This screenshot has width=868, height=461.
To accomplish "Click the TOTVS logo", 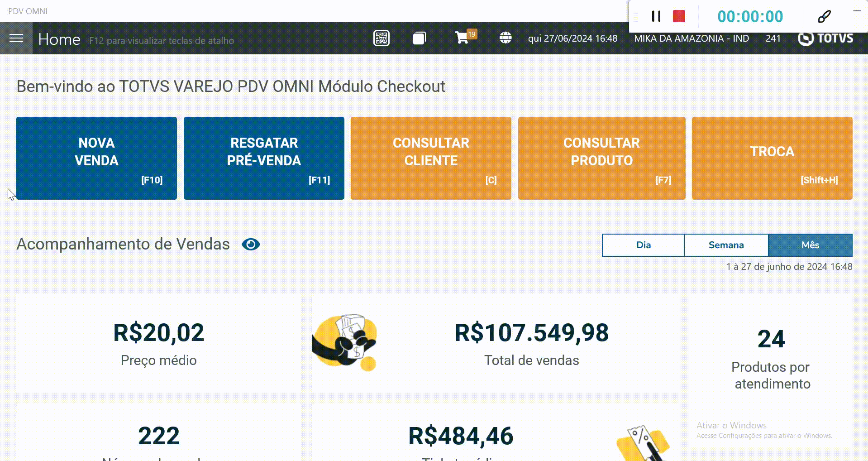I will pyautogui.click(x=825, y=38).
